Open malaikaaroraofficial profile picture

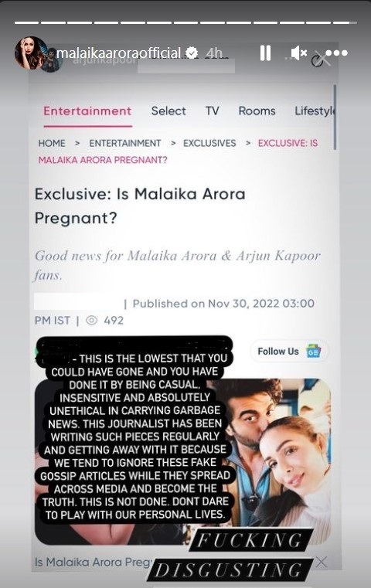31,53
